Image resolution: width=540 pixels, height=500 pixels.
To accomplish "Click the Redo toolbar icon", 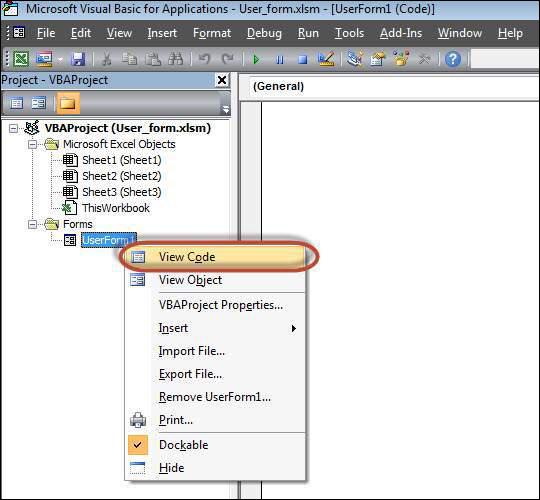I will pos(227,59).
